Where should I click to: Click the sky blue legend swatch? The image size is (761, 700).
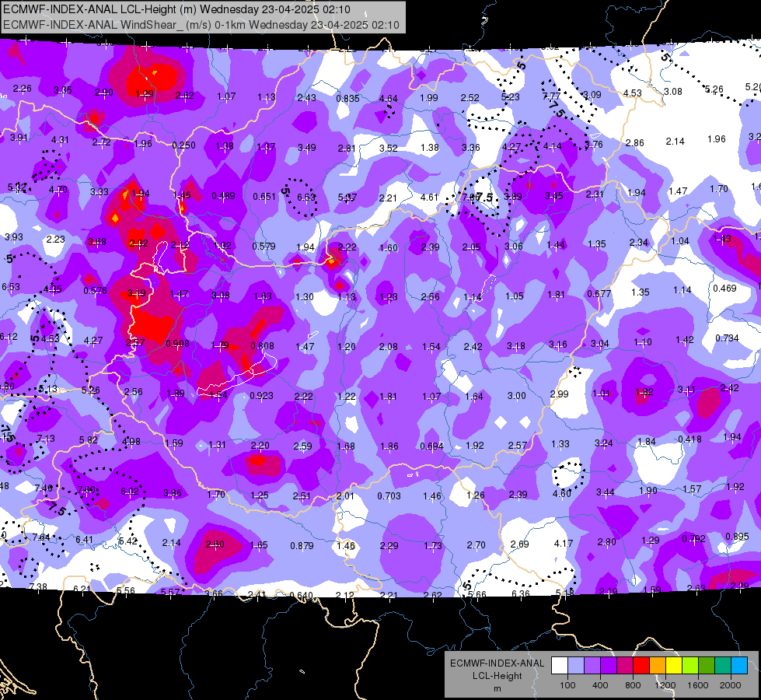pyautogui.click(x=739, y=665)
